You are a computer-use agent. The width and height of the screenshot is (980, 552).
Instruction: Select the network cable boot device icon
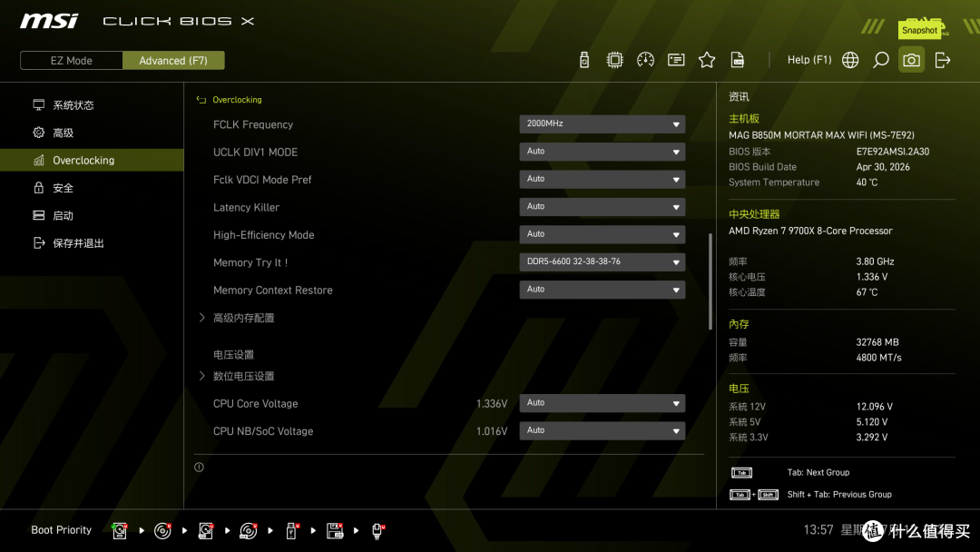coord(378,531)
